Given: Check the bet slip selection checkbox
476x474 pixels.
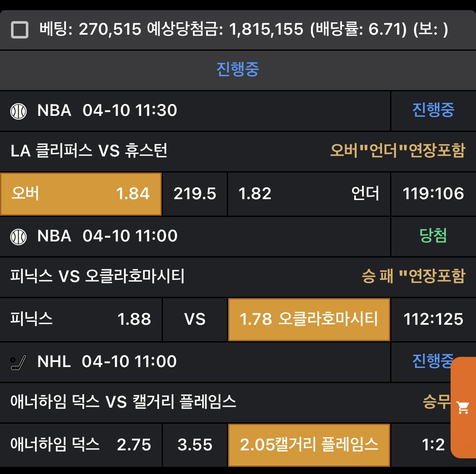Looking at the screenshot, I should tap(19, 30).
